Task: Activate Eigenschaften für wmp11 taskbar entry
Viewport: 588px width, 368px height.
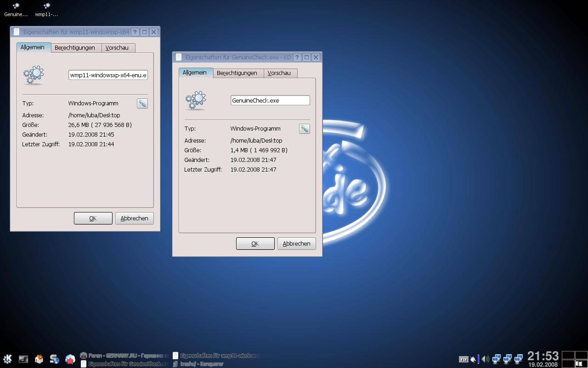Action: pyautogui.click(x=216, y=356)
